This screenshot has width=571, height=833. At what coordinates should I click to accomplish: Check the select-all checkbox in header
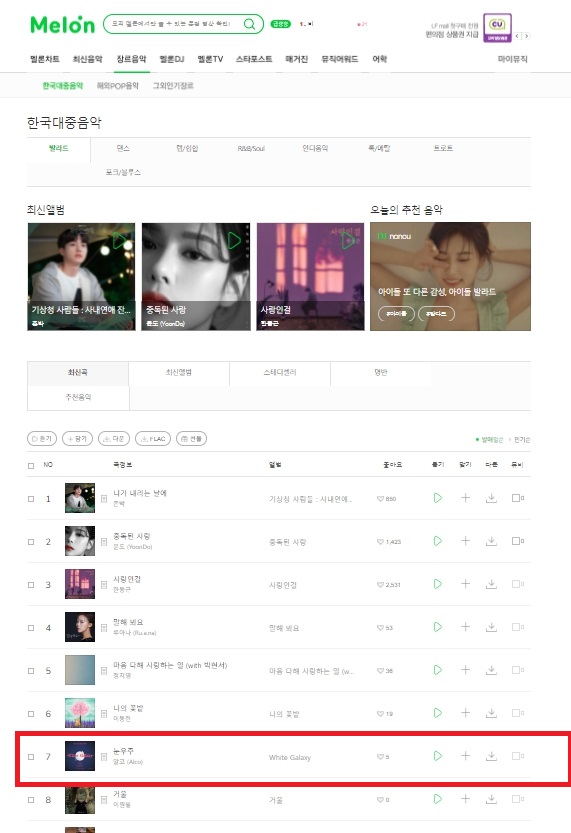[x=31, y=465]
